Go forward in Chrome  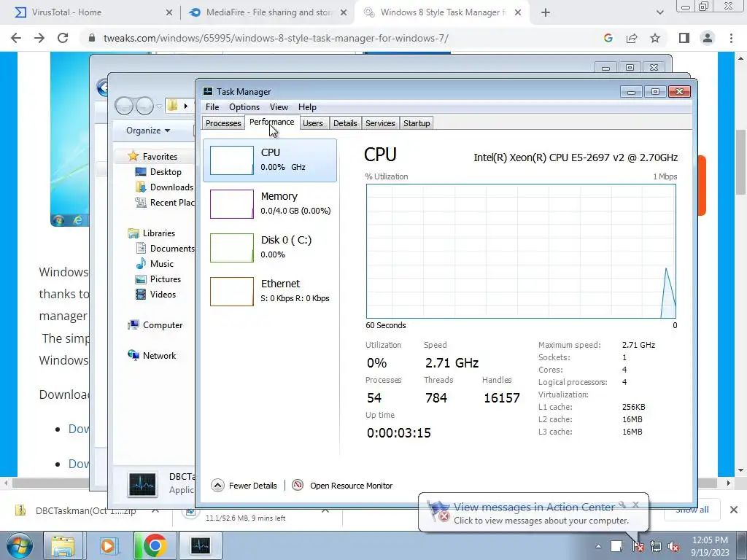coord(39,38)
